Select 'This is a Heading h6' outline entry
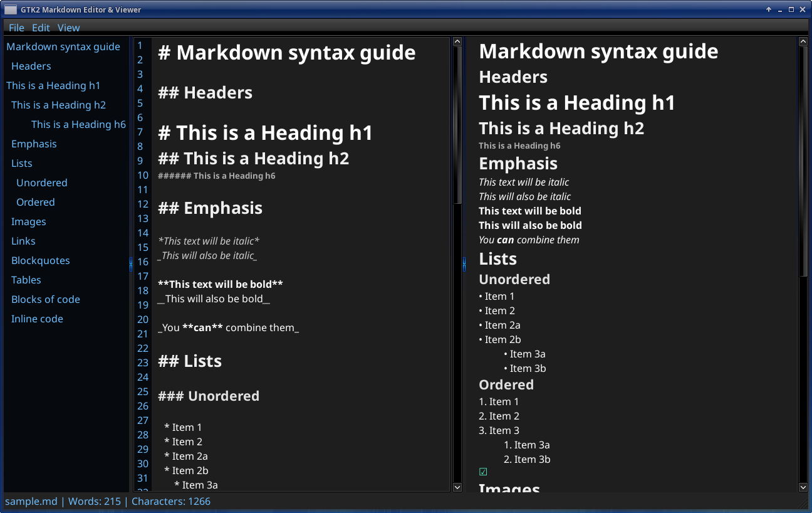 78,124
